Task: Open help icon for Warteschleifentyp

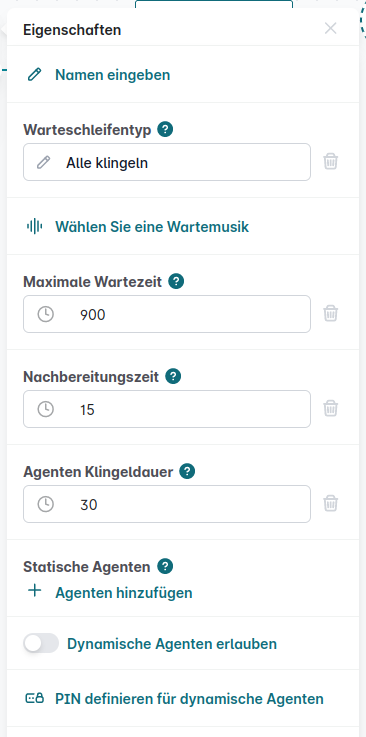Action: [165, 129]
